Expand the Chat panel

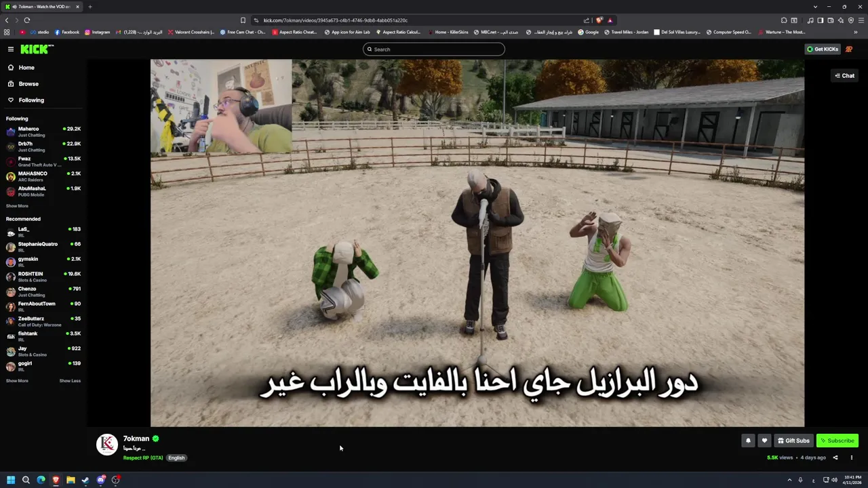coord(844,76)
